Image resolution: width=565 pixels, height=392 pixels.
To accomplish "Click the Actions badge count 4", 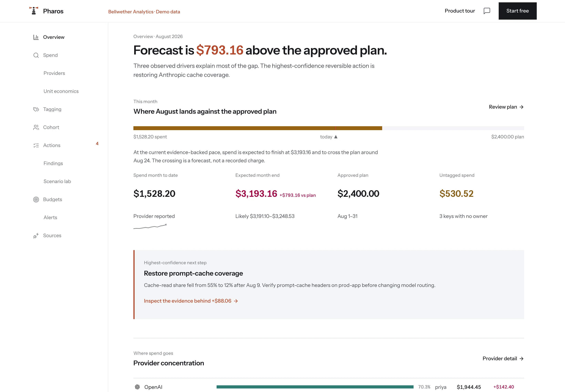I will click(x=97, y=143).
